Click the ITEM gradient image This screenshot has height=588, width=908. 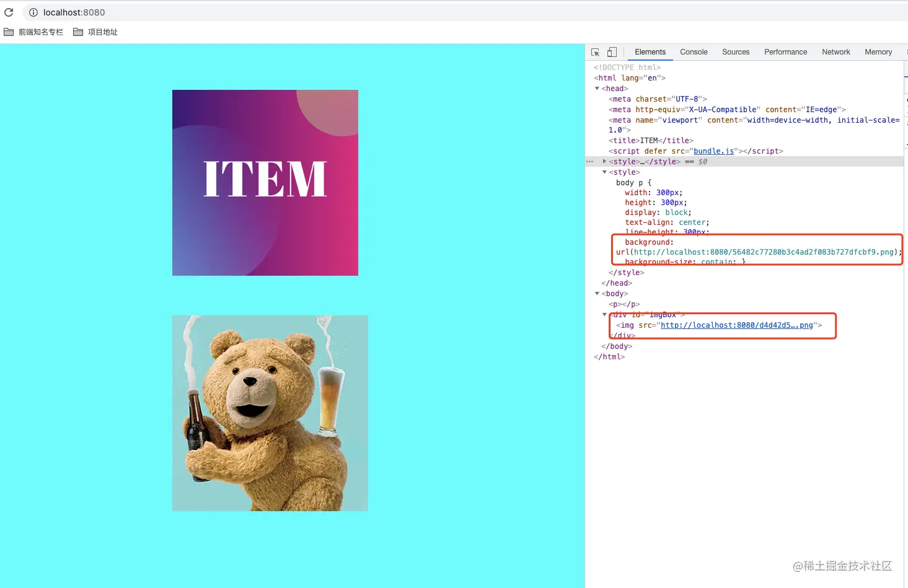point(265,183)
